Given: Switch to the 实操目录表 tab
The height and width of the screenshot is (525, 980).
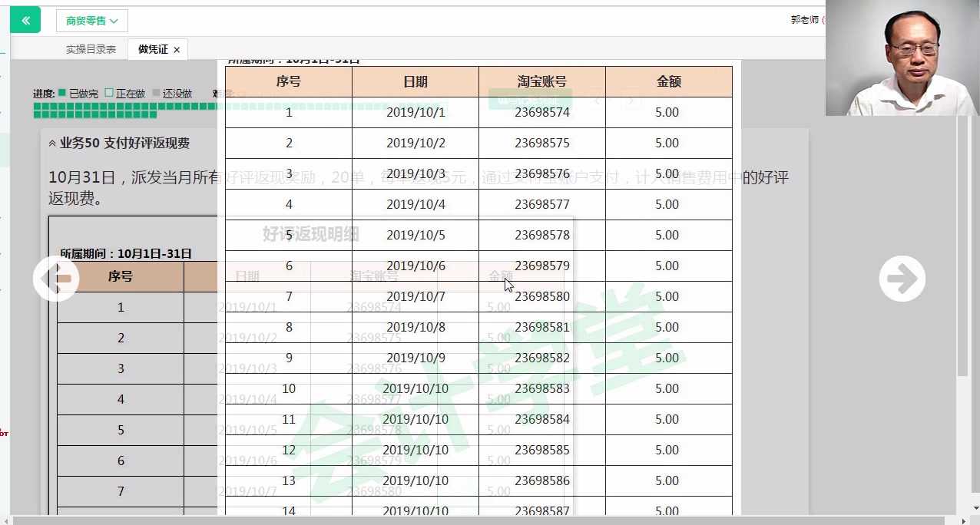Looking at the screenshot, I should click(x=91, y=48).
